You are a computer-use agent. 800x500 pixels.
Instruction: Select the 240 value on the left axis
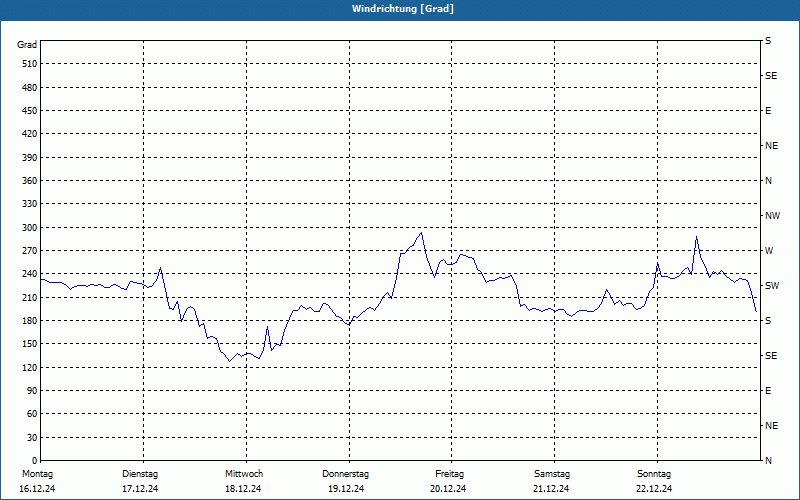coord(30,274)
